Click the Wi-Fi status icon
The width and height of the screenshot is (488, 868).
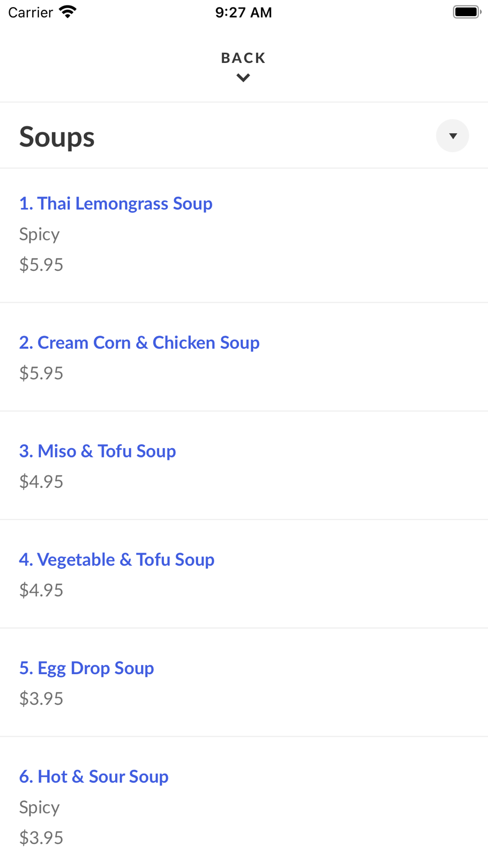point(68,12)
